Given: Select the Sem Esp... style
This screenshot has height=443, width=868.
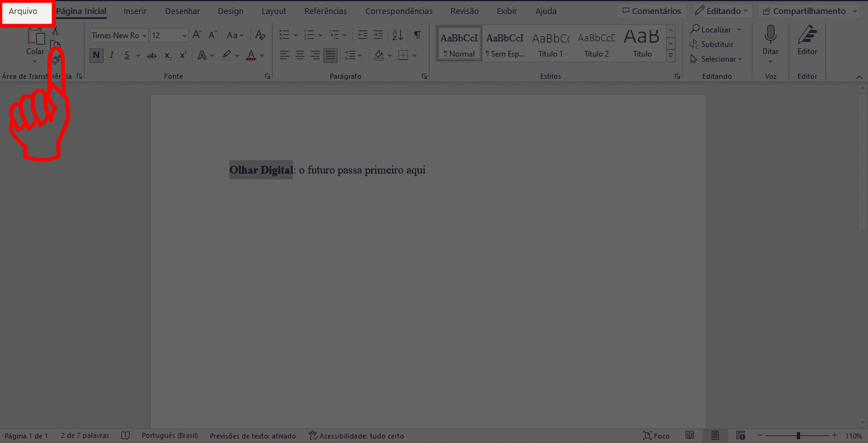Looking at the screenshot, I should (505, 44).
